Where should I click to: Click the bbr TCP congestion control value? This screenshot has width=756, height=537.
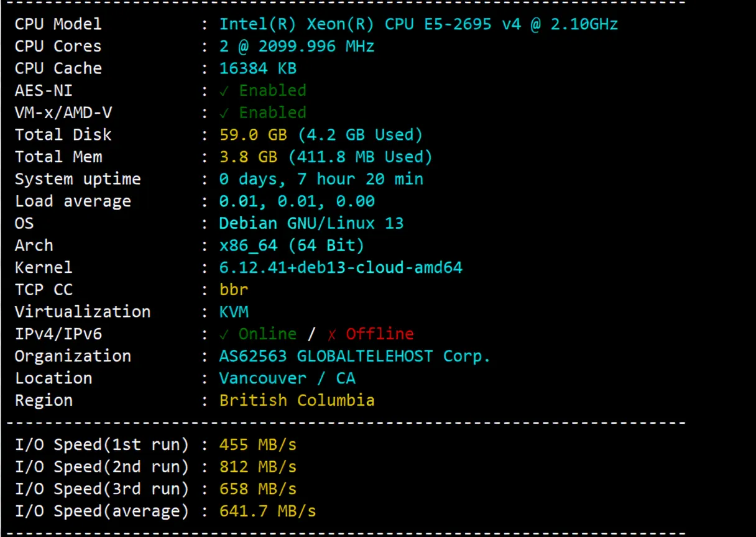pos(234,289)
